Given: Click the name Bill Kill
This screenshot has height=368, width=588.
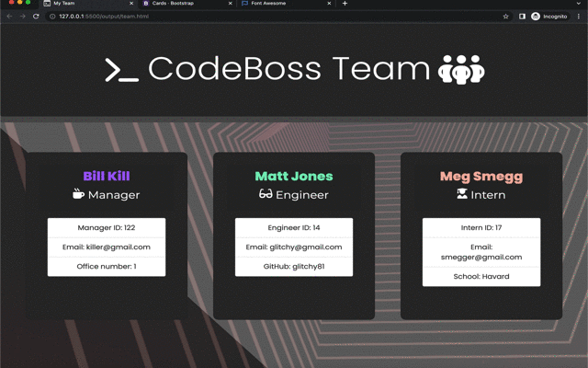Looking at the screenshot, I should [x=107, y=176].
